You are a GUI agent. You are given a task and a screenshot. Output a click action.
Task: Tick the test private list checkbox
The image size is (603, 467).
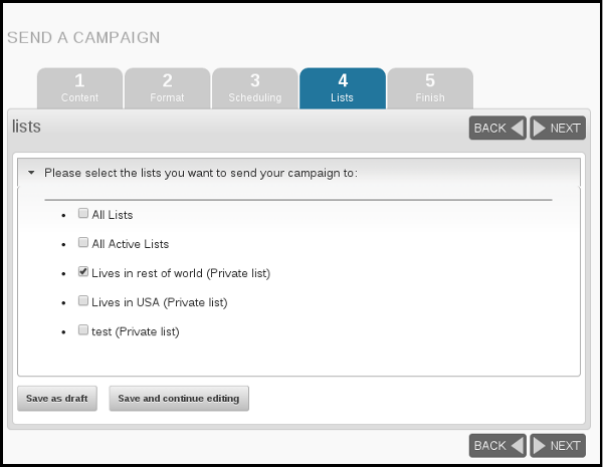point(83,330)
